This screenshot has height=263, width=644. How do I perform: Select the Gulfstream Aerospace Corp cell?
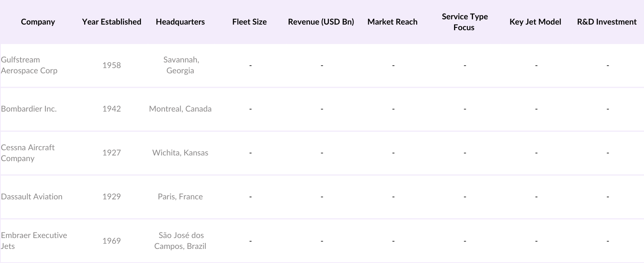pyautogui.click(x=29, y=65)
